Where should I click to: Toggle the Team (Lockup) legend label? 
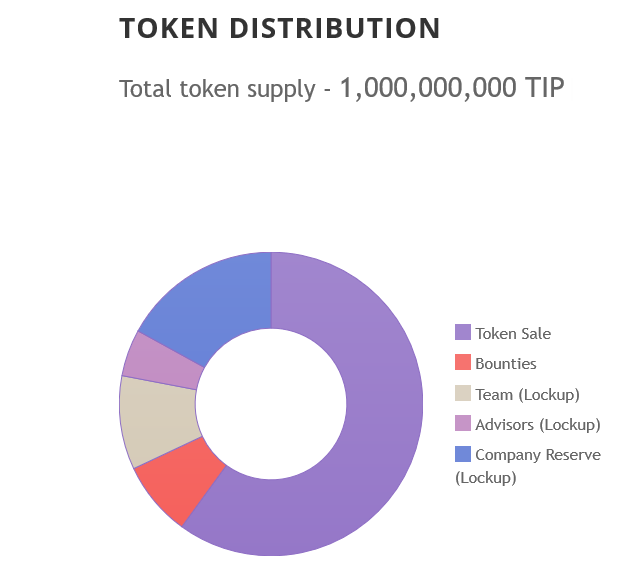coord(527,394)
